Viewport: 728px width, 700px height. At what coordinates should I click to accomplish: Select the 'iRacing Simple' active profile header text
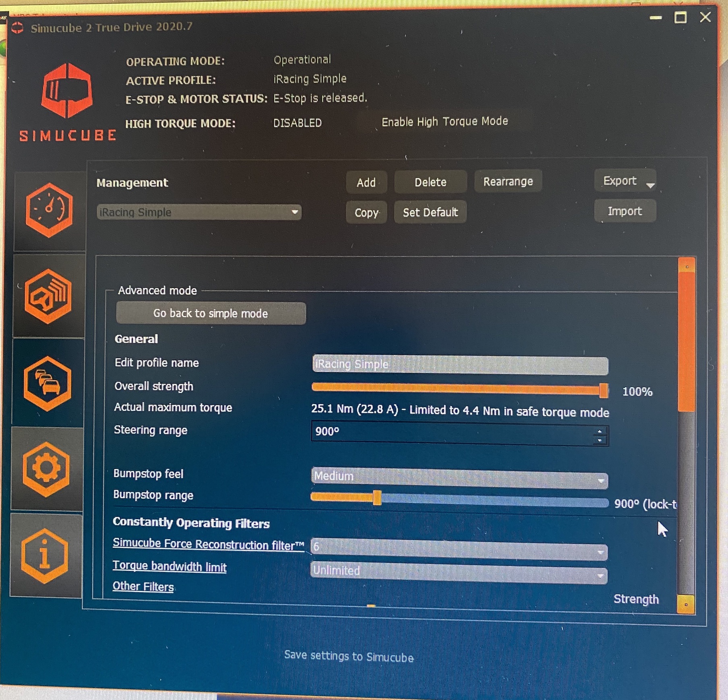(x=310, y=79)
